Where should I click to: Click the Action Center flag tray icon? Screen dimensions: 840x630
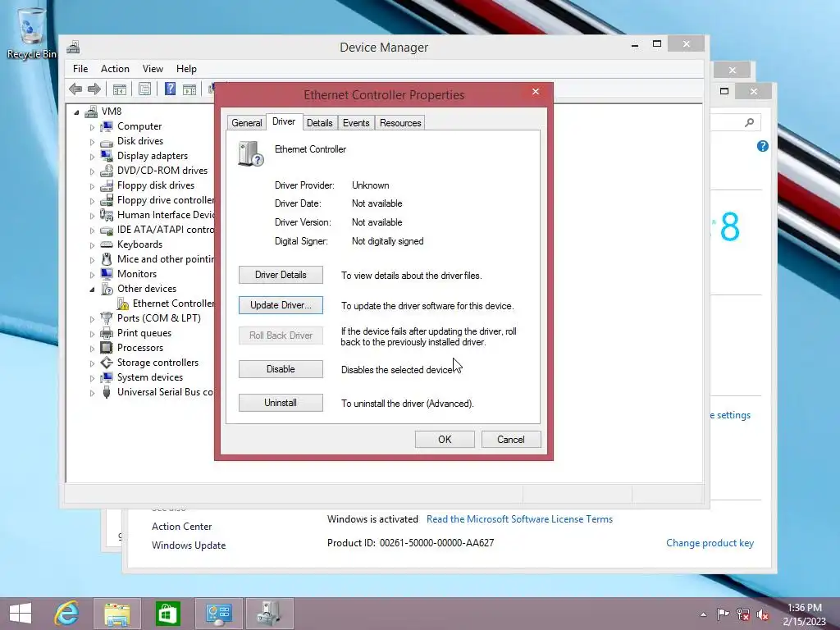pyautogui.click(x=723, y=614)
